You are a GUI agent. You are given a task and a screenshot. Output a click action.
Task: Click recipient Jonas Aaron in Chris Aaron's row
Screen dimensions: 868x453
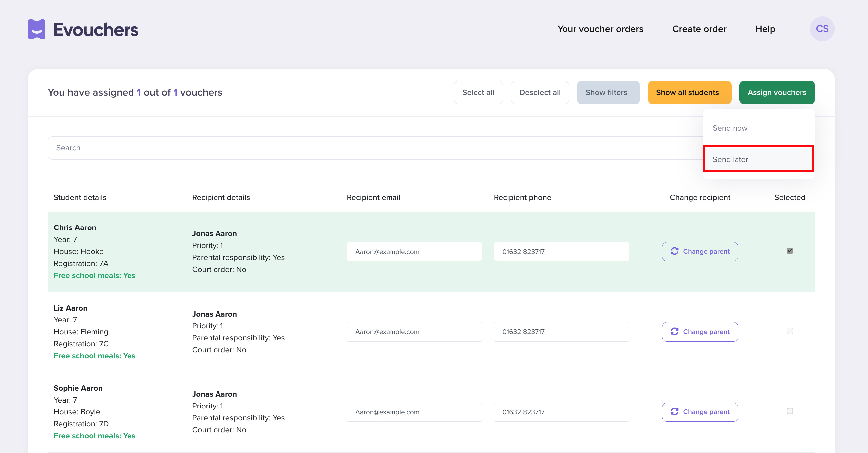[214, 233]
